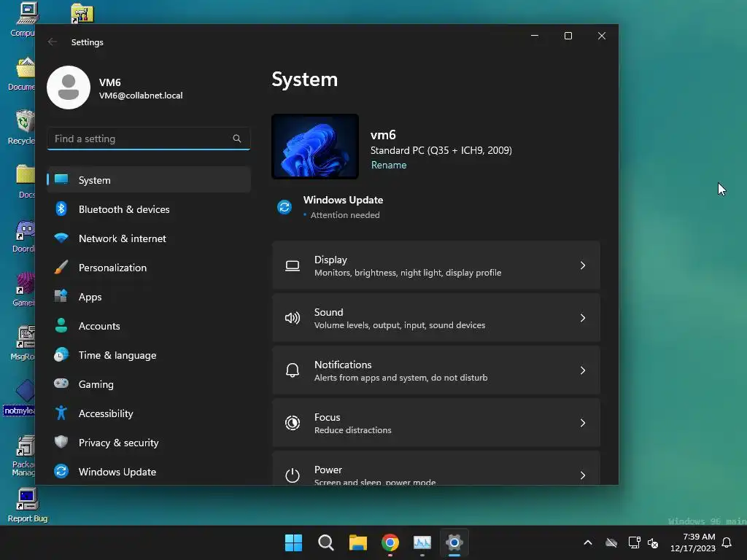Open Display settings row

[436, 265]
